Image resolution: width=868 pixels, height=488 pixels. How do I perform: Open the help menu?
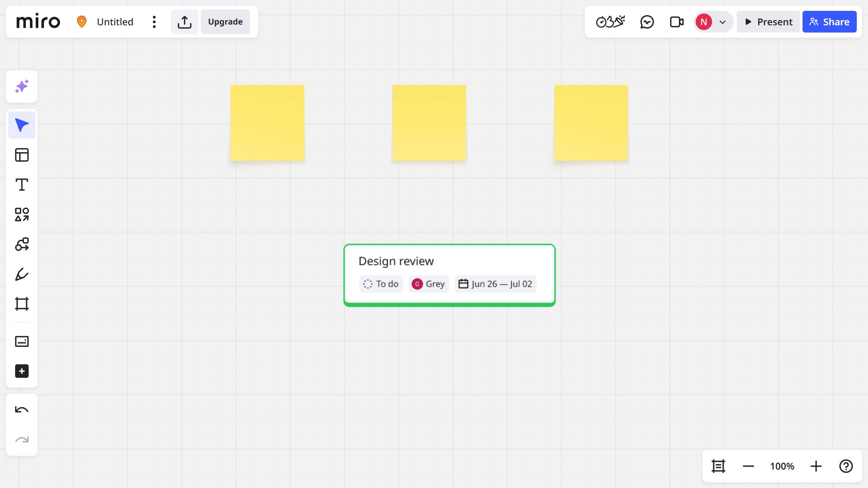pos(846,466)
